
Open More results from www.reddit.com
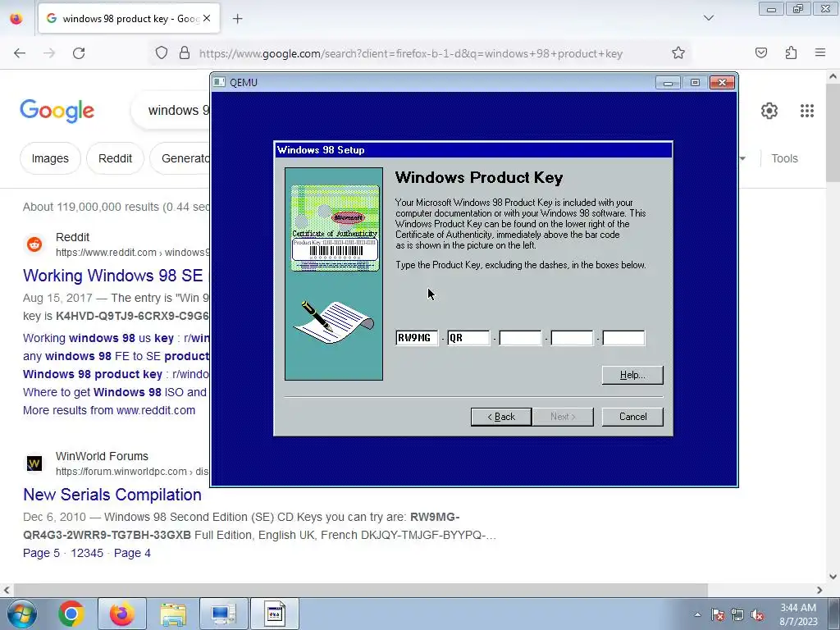(109, 410)
